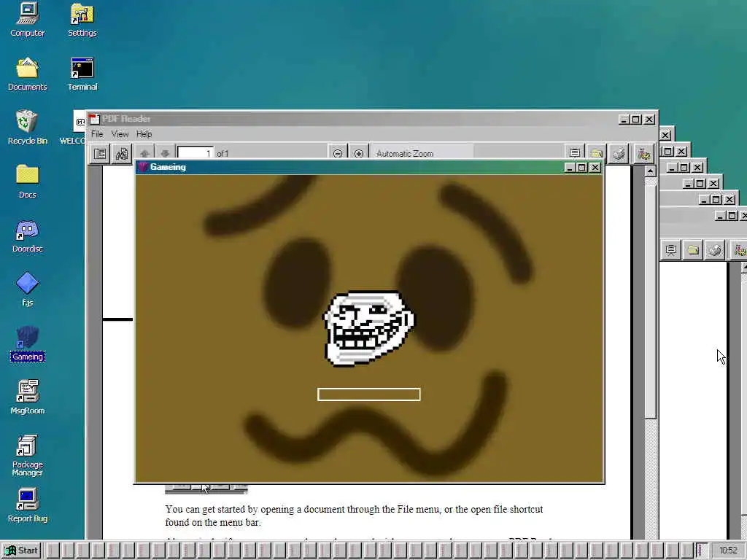This screenshot has height=560, width=747.
Task: Switch to presentation mode in PDF Reader
Action: click(x=575, y=153)
